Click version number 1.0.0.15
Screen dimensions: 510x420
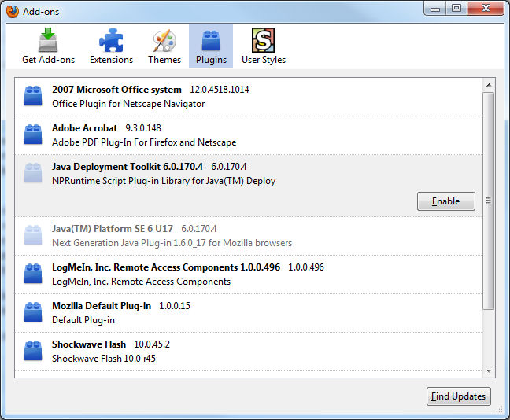click(x=175, y=306)
